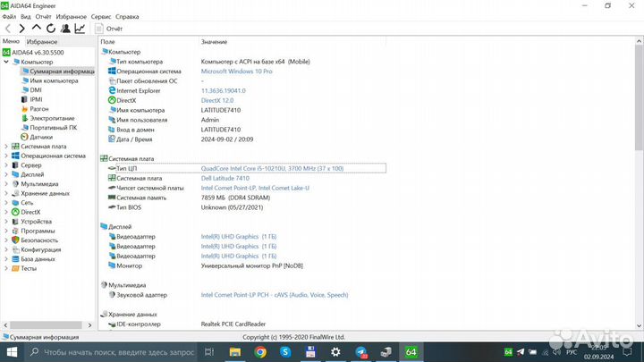Collapse the Компьютер tree node
Viewport: 644px width, 362px height.
(x=6, y=62)
